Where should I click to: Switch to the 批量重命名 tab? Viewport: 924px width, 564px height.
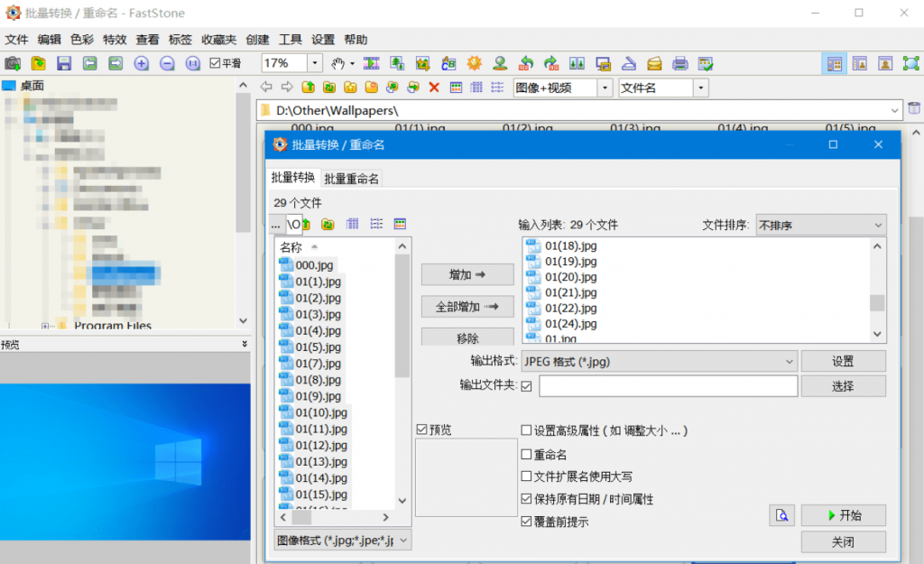tap(351, 179)
